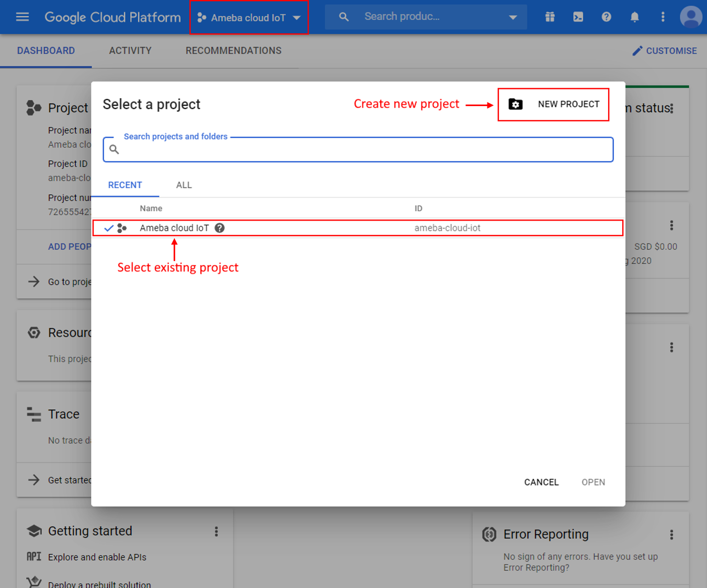707x588 pixels.
Task: Click the ID column header
Action: 418,209
